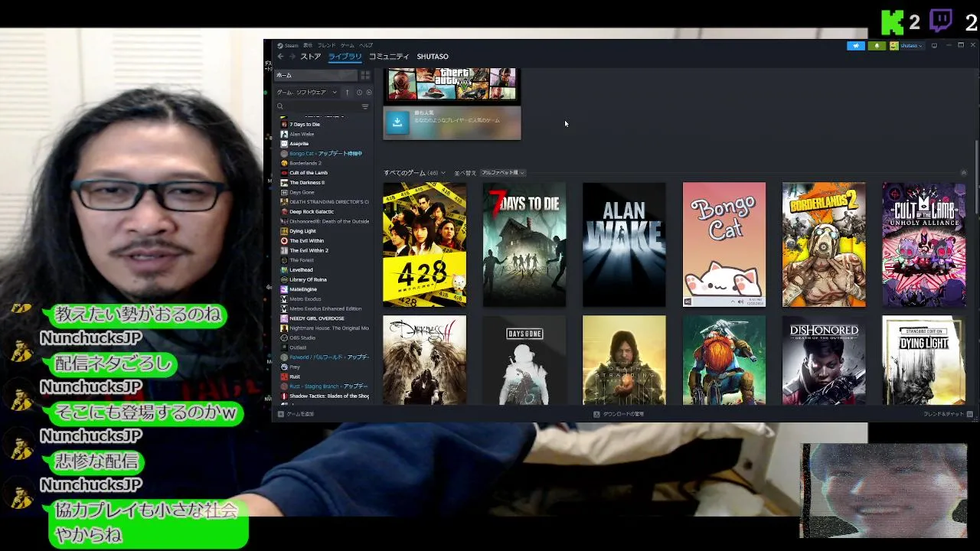Screen dimensions: 980x551
Task: Open the 428 game cover
Action: 425,244
